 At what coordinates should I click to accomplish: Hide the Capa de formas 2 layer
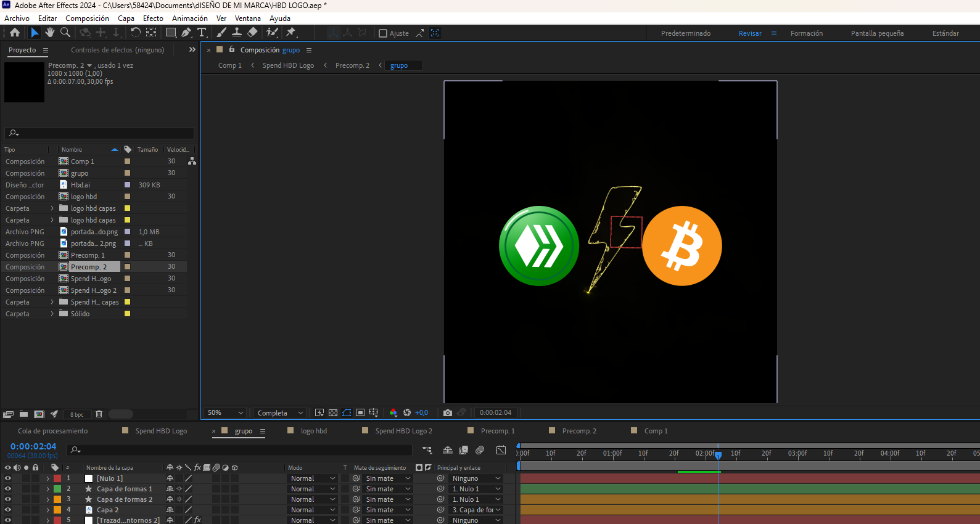click(x=8, y=499)
